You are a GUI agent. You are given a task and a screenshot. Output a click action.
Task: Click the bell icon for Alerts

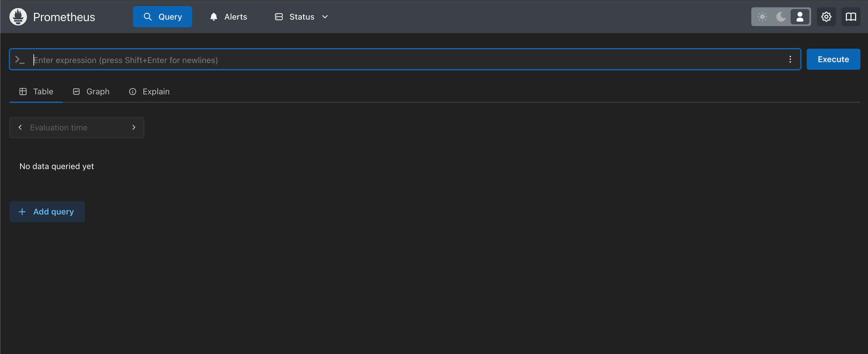click(214, 17)
